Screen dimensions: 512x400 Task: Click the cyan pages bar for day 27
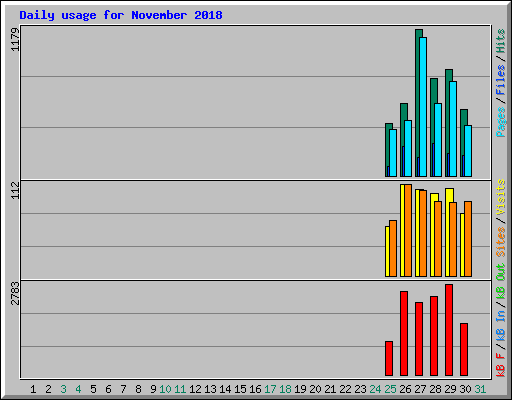tap(423, 107)
